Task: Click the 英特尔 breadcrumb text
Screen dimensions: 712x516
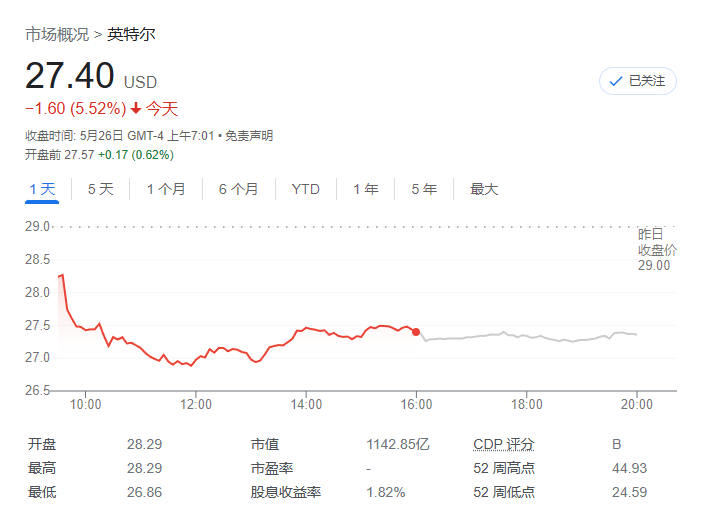Action: [x=131, y=35]
